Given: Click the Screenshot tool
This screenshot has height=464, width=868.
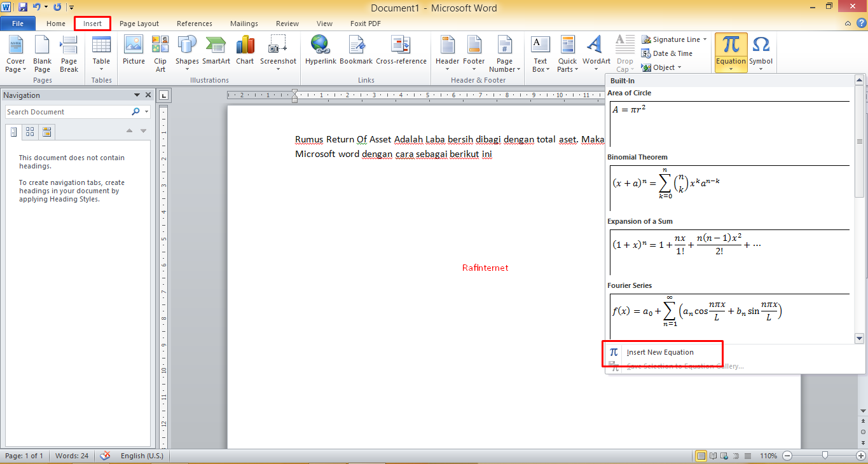Looking at the screenshot, I should tap(278, 54).
